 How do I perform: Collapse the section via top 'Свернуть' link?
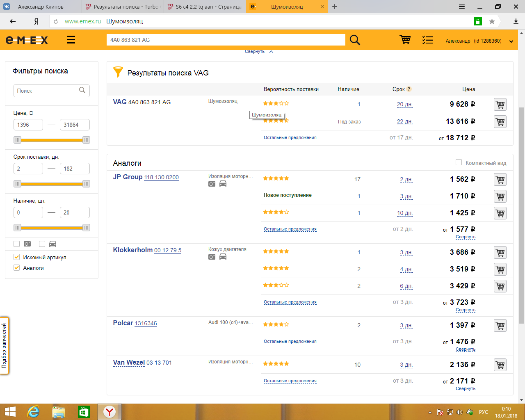tap(255, 52)
